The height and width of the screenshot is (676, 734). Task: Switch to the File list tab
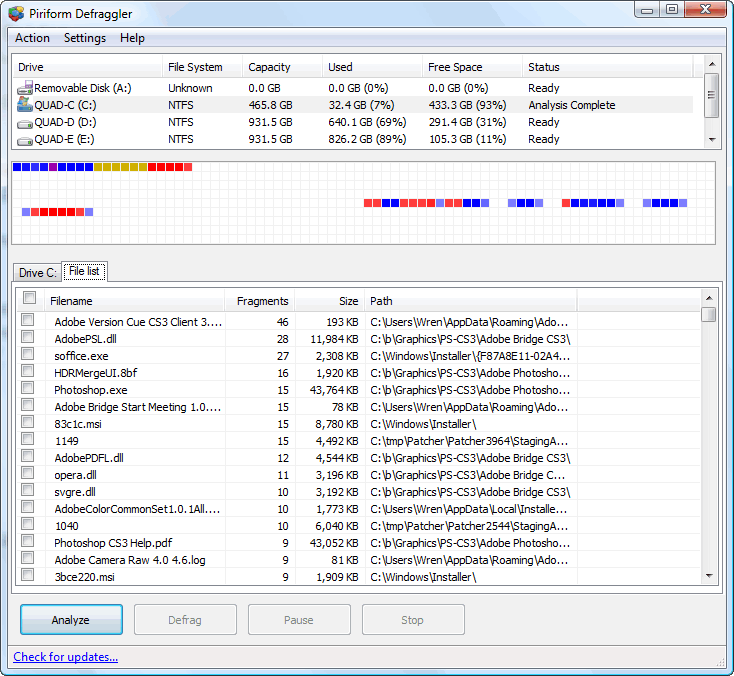[x=84, y=271]
